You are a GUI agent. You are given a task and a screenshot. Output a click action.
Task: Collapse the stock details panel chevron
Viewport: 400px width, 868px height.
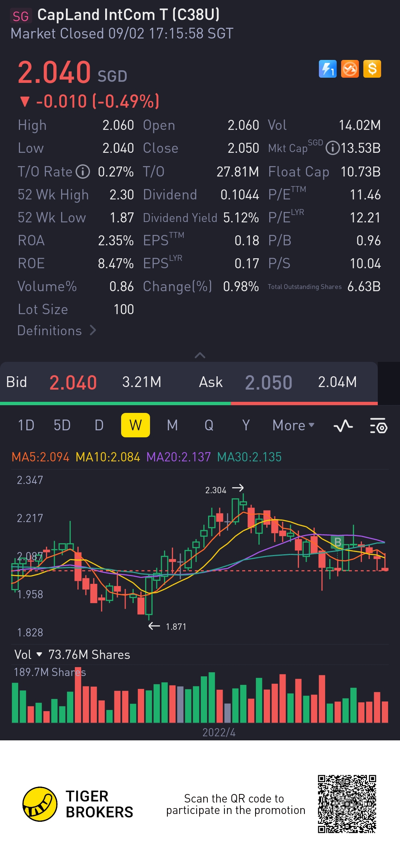200,355
